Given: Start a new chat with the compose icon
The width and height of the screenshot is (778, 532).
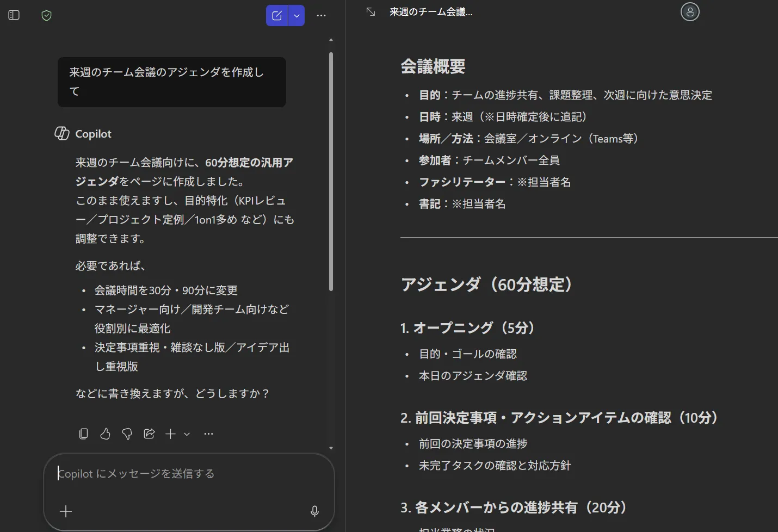Looking at the screenshot, I should tap(277, 15).
